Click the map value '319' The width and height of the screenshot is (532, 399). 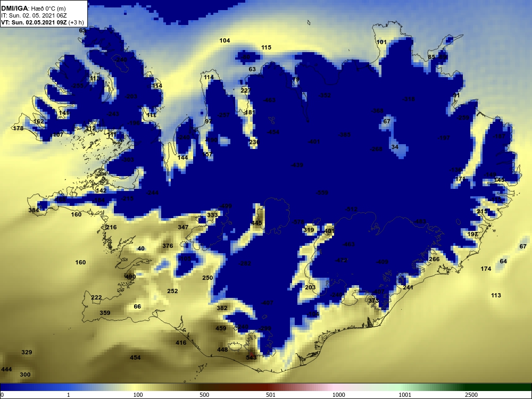pyautogui.click(x=309, y=230)
